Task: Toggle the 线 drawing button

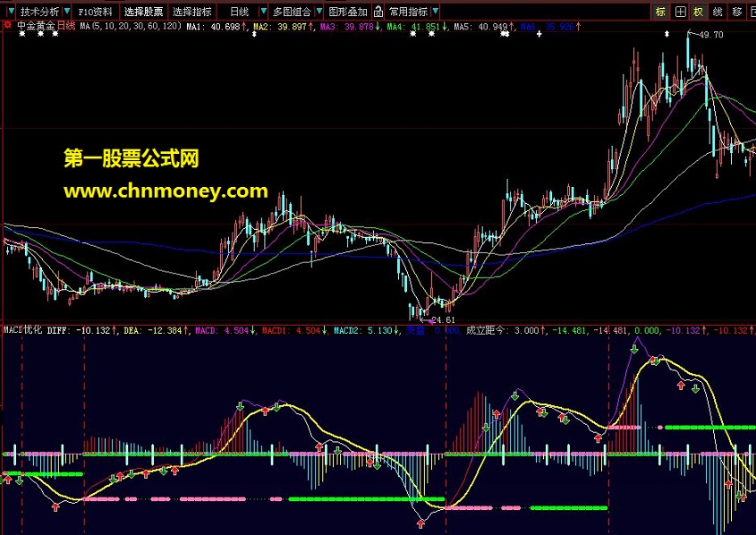Action: coord(718,12)
